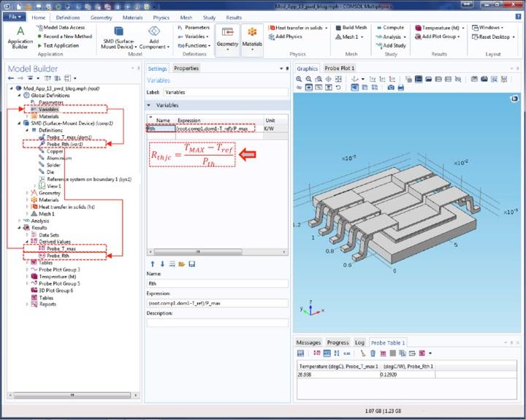The height and width of the screenshot is (420, 526).
Task: Click the Go to XY View icon
Action: pyautogui.click(x=373, y=79)
